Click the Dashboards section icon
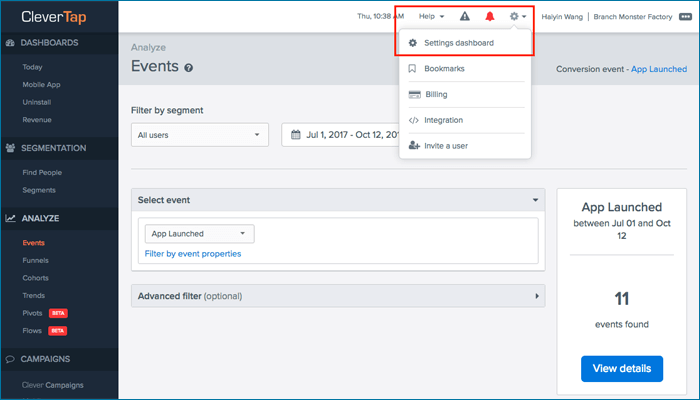700x400 pixels. coord(10,43)
